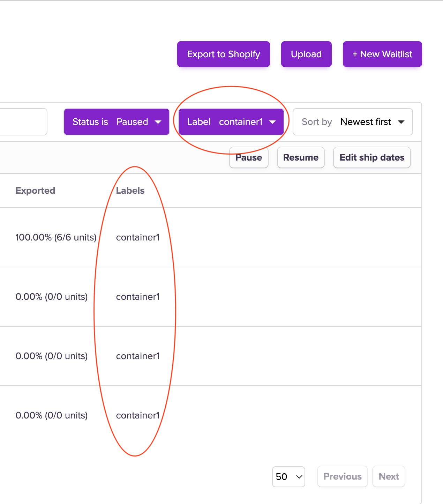Click the caret arrow in Sort by box
The width and height of the screenshot is (443, 504).
tap(401, 122)
